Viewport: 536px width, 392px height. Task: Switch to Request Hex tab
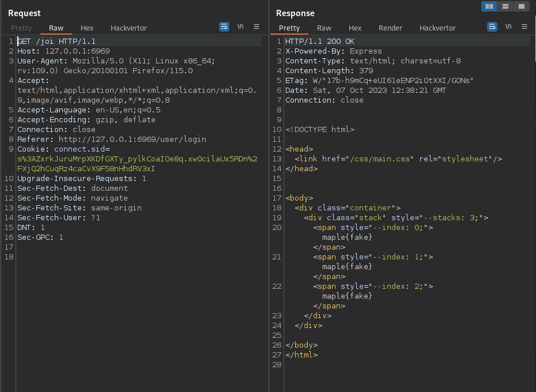tap(87, 28)
